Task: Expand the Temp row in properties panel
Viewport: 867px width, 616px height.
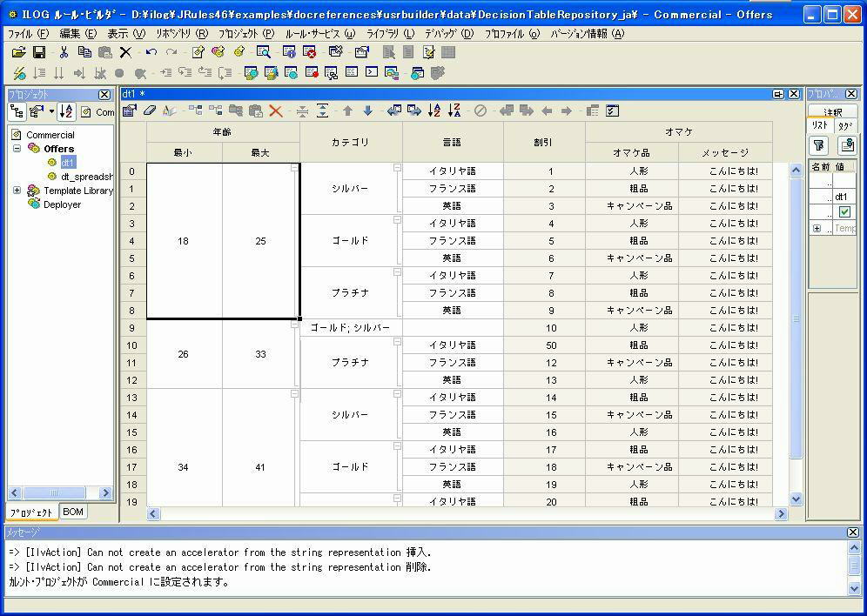Action: (817, 228)
